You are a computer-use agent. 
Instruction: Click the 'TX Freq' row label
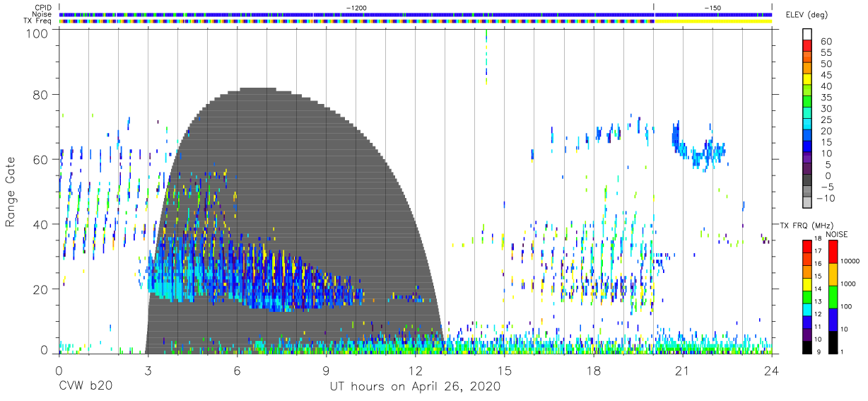(x=38, y=21)
